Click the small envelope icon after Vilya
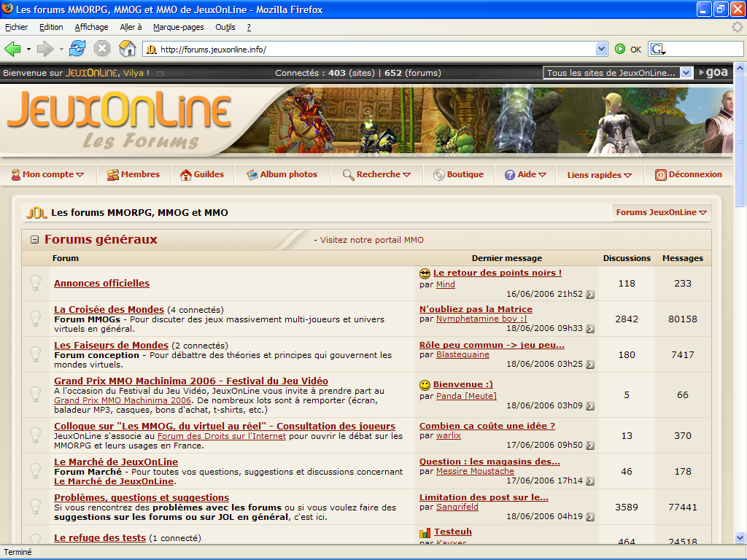This screenshot has width=747, height=560. (160, 74)
